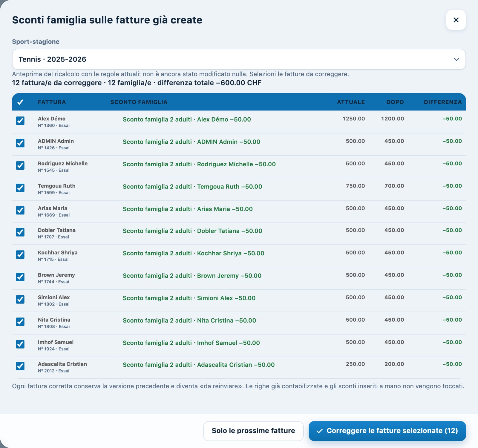This screenshot has width=478, height=448.
Task: Click the Fattura column header
Action: [52, 102]
